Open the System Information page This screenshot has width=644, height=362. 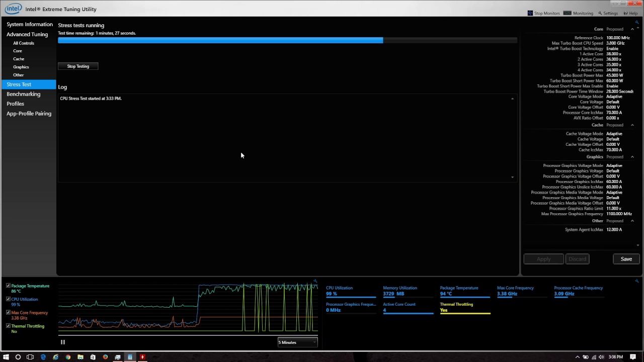coord(30,24)
